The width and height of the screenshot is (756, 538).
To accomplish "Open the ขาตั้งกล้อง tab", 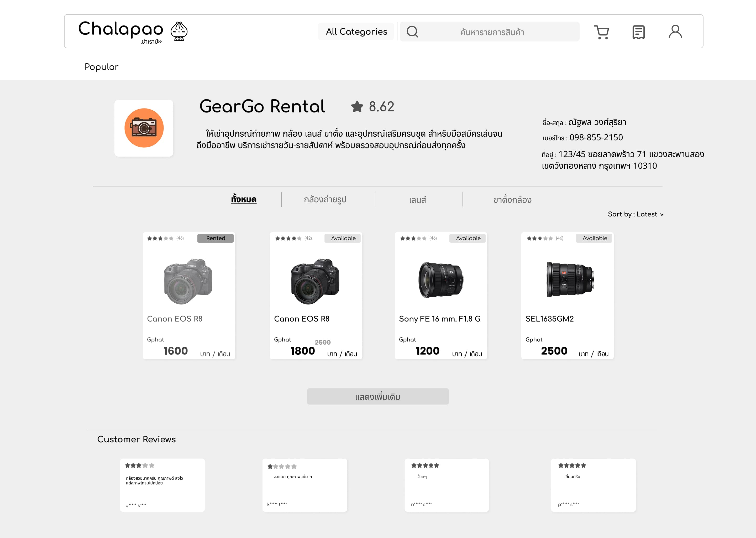I will (x=512, y=200).
